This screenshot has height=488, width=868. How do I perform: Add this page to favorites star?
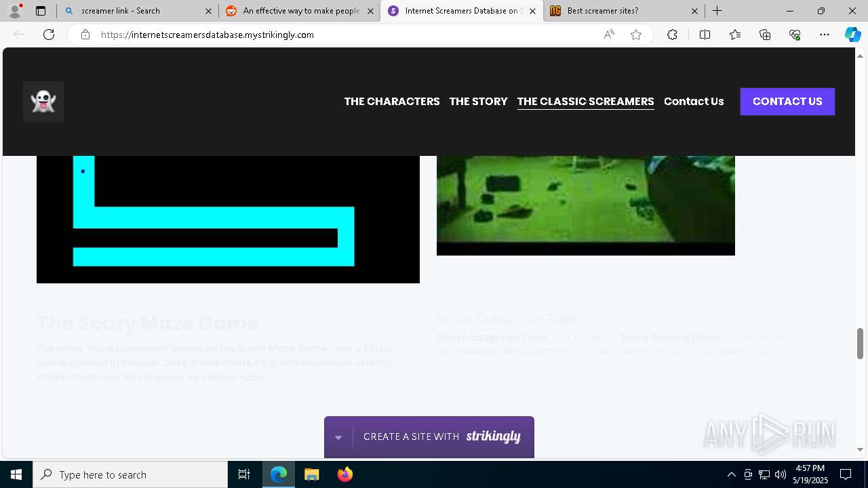coord(636,35)
